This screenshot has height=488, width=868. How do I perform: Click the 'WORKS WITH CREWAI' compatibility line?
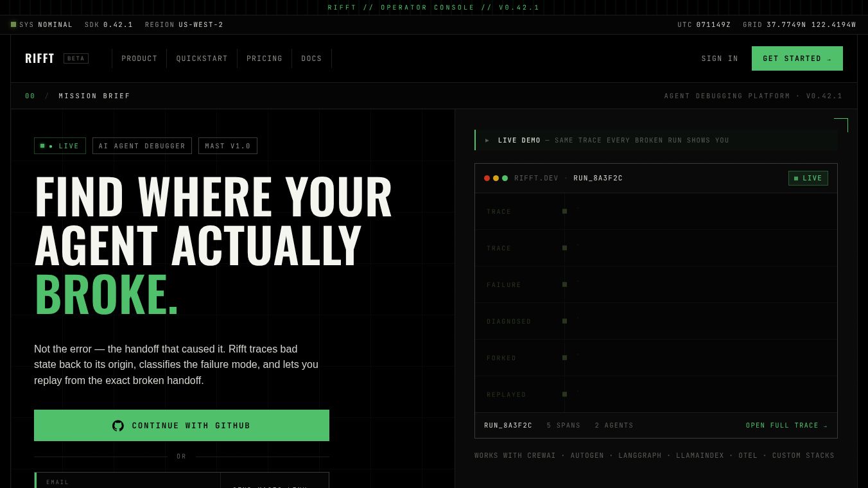(654, 455)
